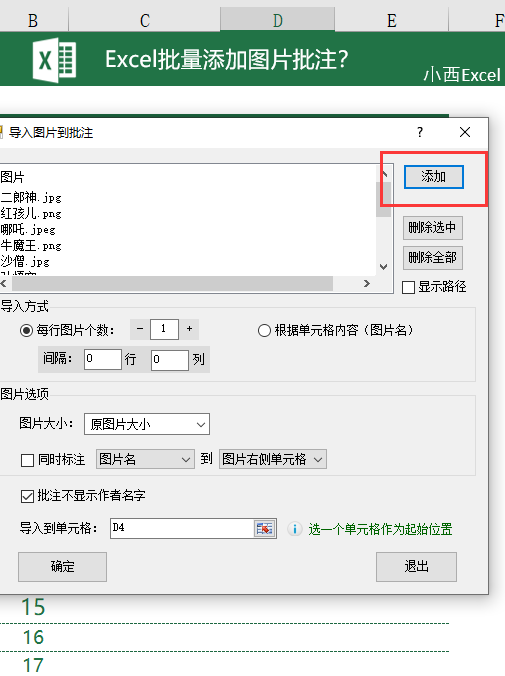Click the images per row number field
This screenshot has width=505, height=676.
click(x=164, y=329)
